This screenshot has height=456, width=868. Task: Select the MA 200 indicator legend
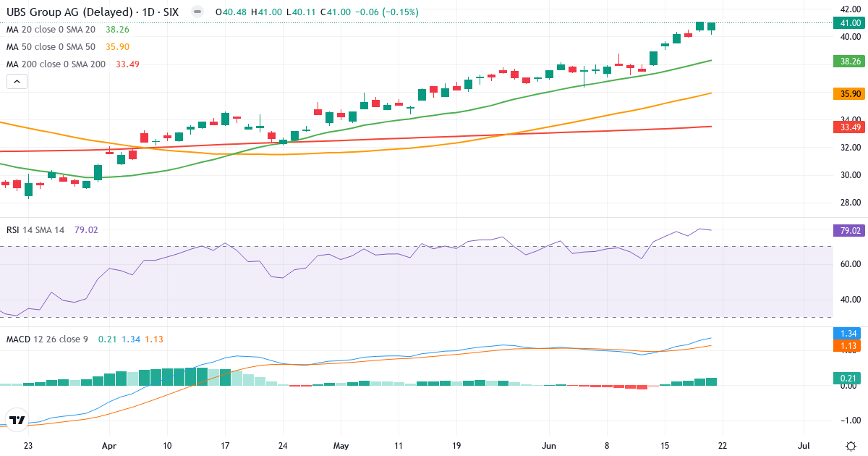(x=56, y=64)
